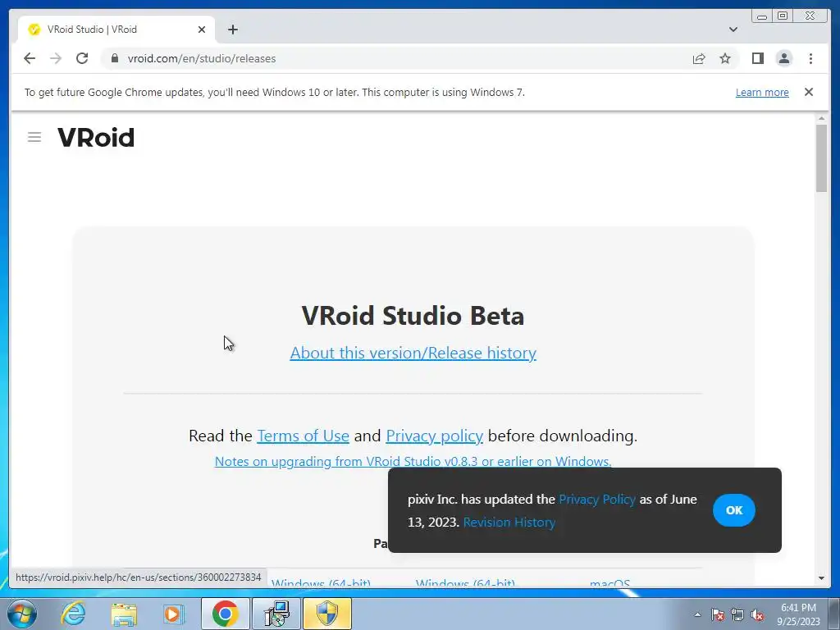This screenshot has height=630, width=840.
Task: Open the Chrome three-dot menu
Action: [x=810, y=58]
